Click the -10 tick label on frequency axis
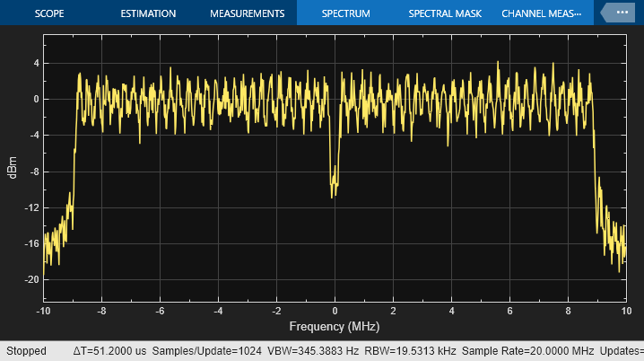Image resolution: width=644 pixels, height=361 pixels. point(43,311)
